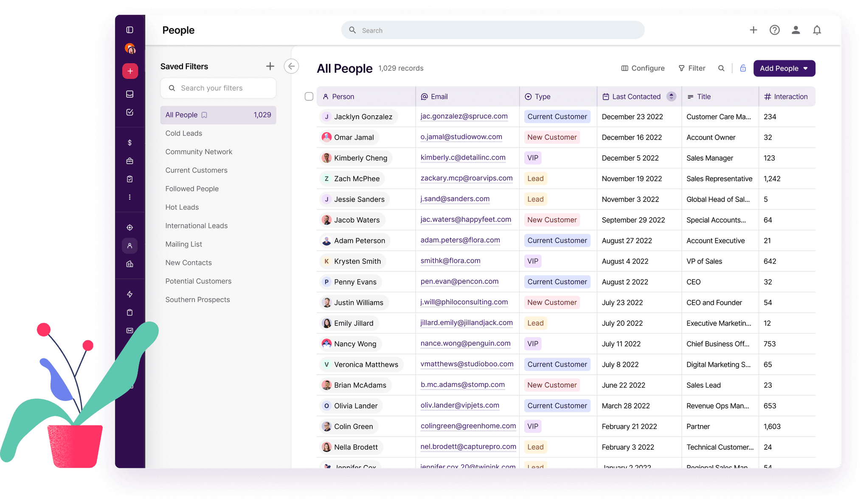Click the Filter button
The height and width of the screenshot is (504, 866).
pos(692,68)
